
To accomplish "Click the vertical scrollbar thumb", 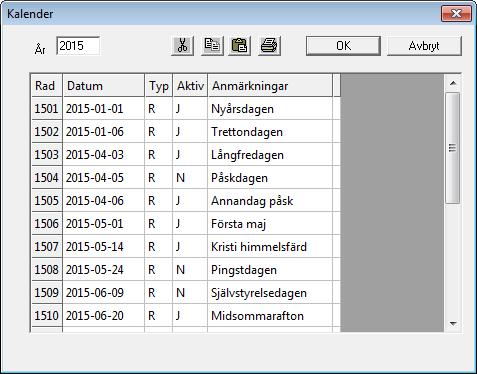I will 453,148.
